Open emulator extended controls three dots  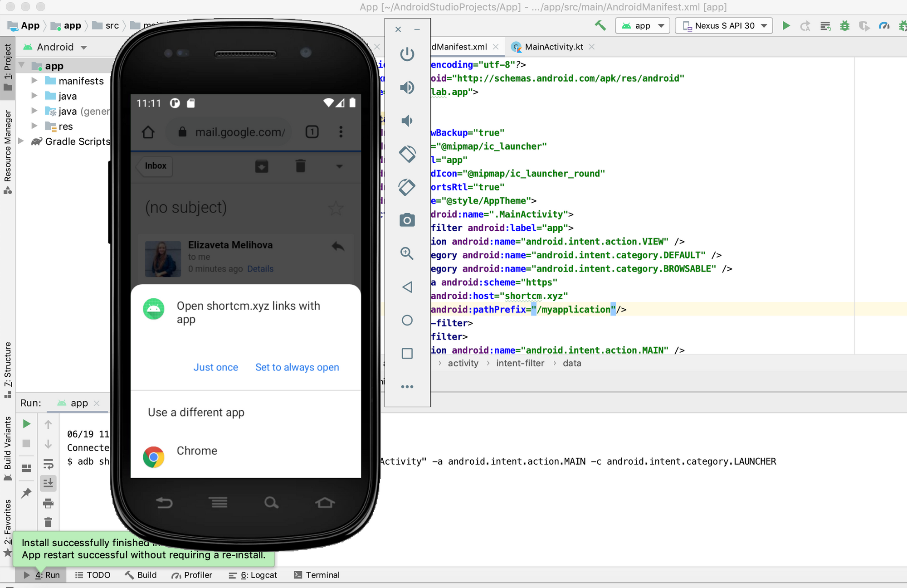407,387
